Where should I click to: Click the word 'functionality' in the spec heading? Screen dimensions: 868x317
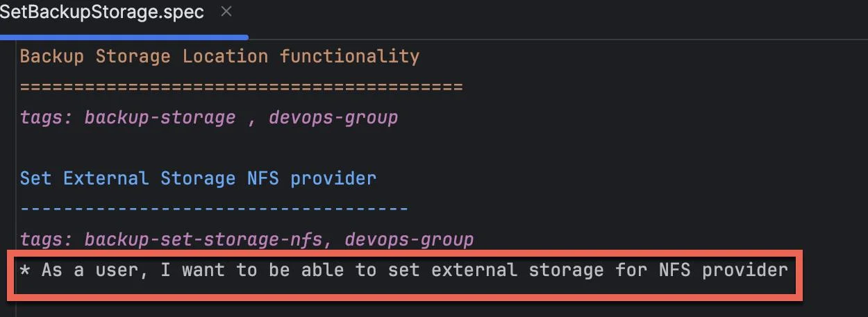tap(349, 56)
